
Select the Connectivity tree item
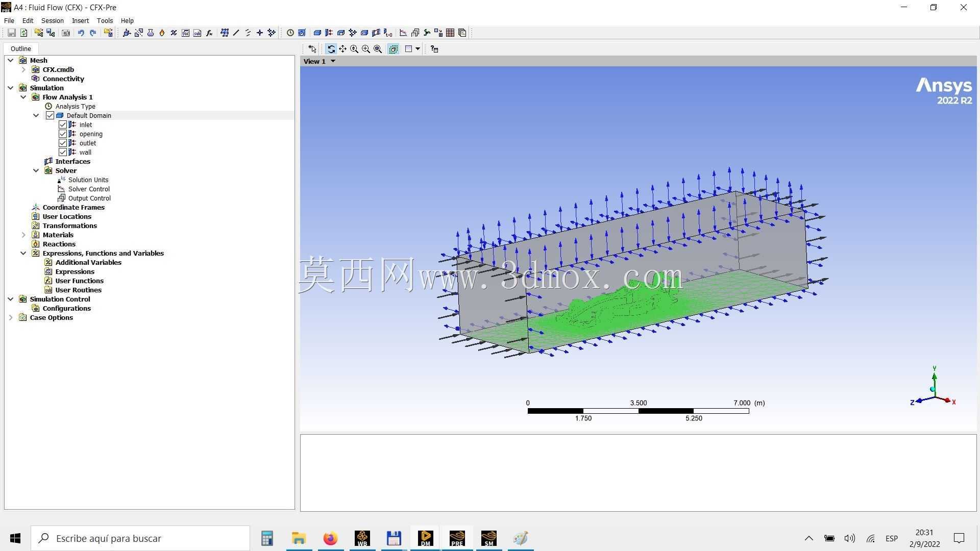(63, 79)
